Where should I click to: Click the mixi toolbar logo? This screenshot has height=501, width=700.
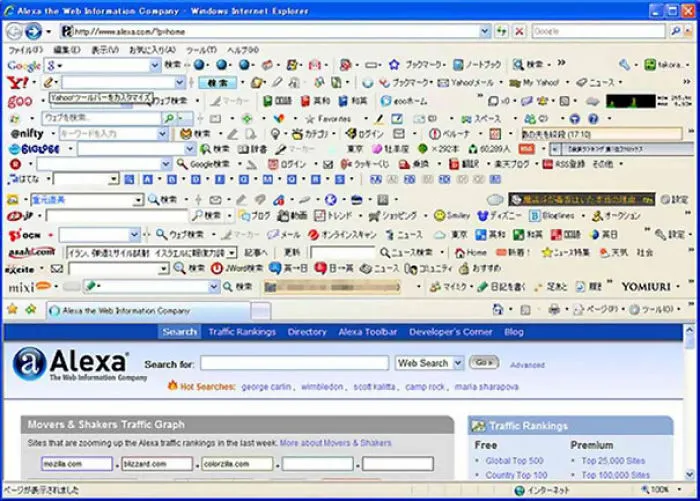(29, 287)
